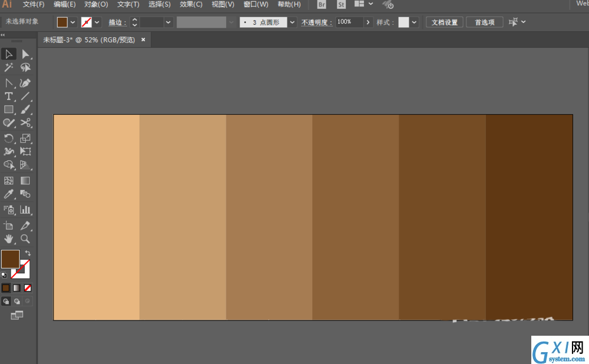The width and height of the screenshot is (589, 364).
Task: Swap fill and stroke colors
Action: [28, 253]
